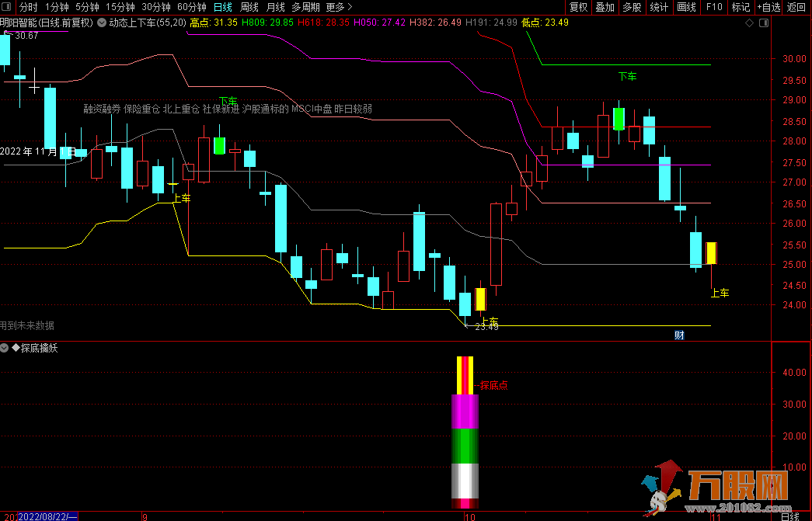Screen dimensions: 812x521
Task: Click the diamond icon in the chart header
Action: [749, 23]
